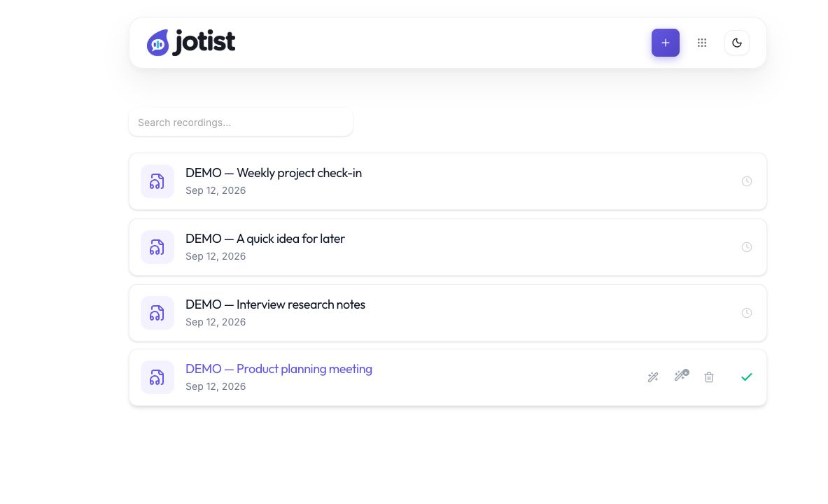This screenshot has height=504, width=828.
Task: Open DEMO — Product planning meeting recording
Action: tap(279, 370)
